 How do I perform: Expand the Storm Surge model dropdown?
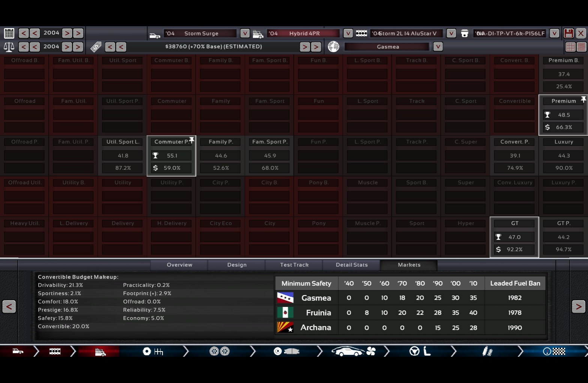tap(244, 33)
